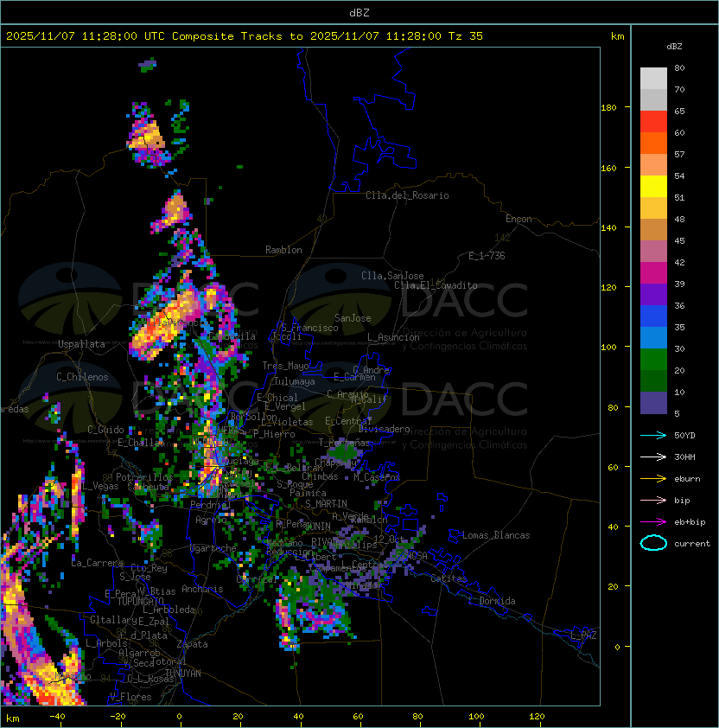Click the 'Anchoris' map label

point(202,589)
